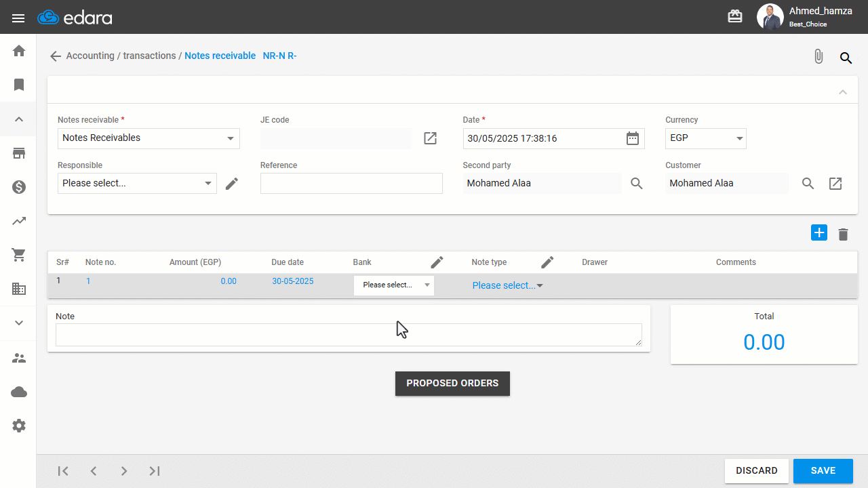
Task: Open the cloud sidebar icon
Action: (x=19, y=392)
